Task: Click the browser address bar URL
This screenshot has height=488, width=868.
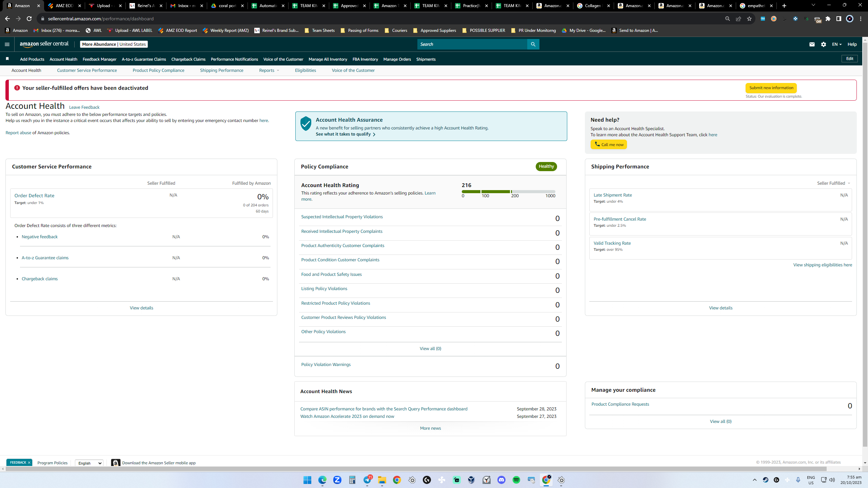Action: tap(101, 19)
